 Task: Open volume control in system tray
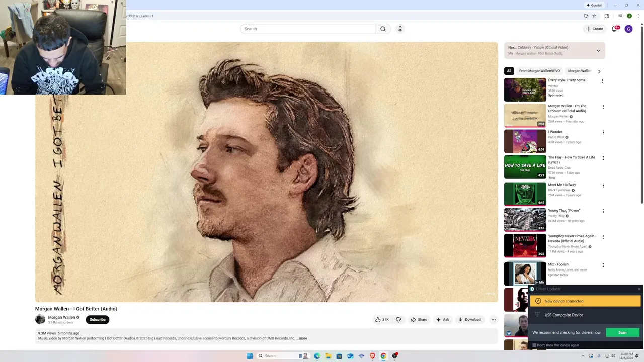click(613, 356)
